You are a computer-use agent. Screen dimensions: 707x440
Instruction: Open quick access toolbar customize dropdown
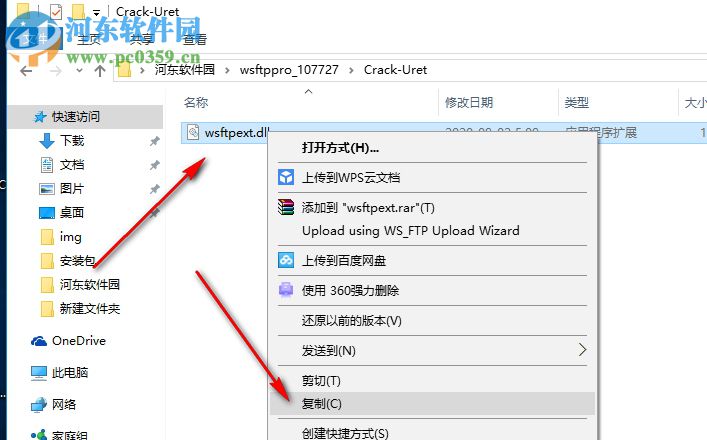point(96,12)
